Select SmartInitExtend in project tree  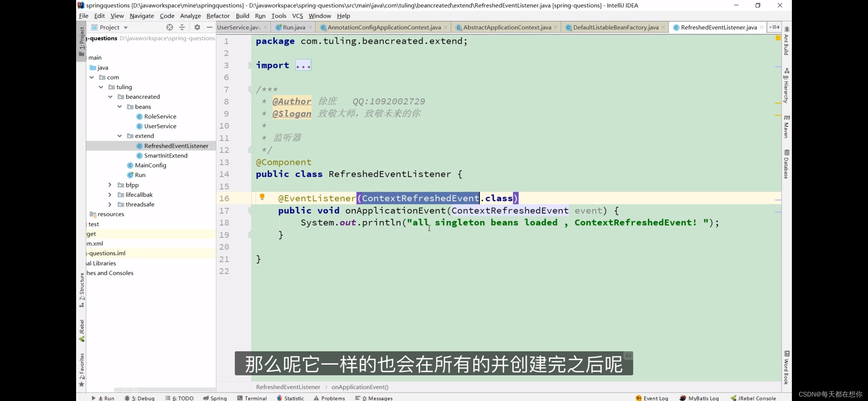coord(166,156)
